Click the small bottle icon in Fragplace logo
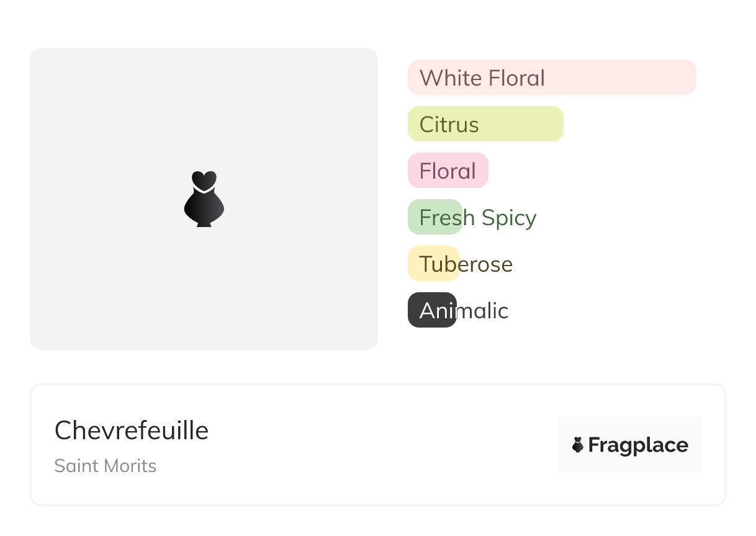756x536 pixels. coord(578,445)
